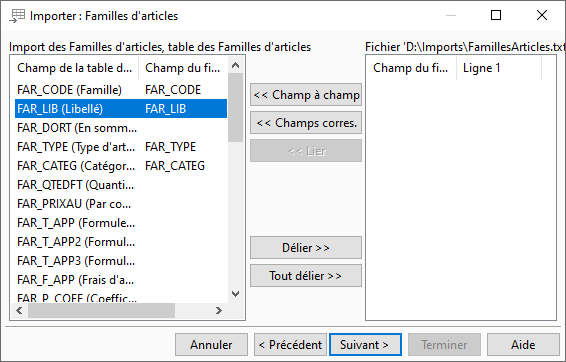Unlink all with 'Tout délier >>'

point(306,276)
